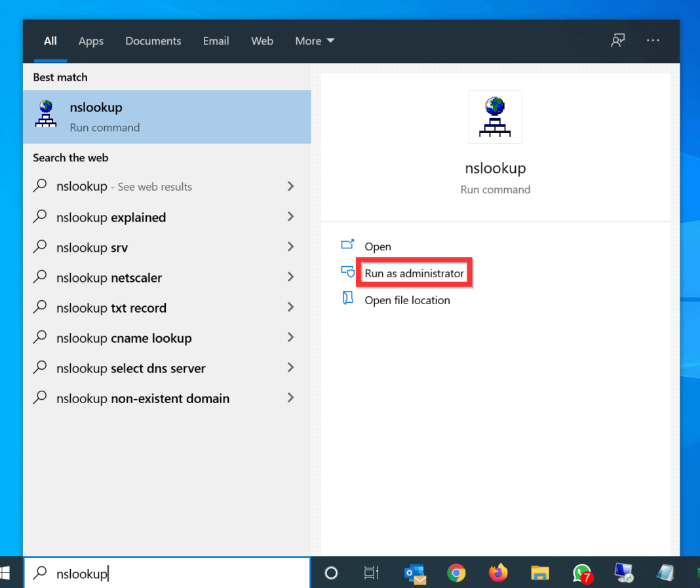Open the Web search filter

(262, 41)
